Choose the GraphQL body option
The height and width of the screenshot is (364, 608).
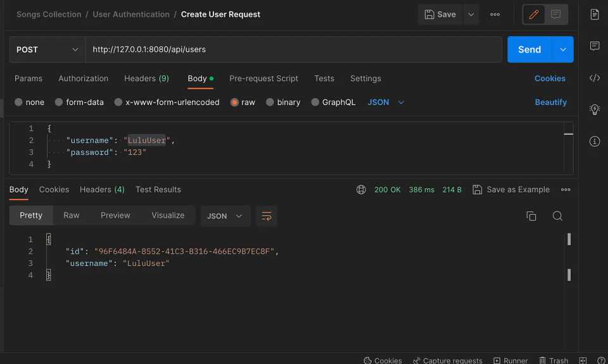tap(333, 103)
